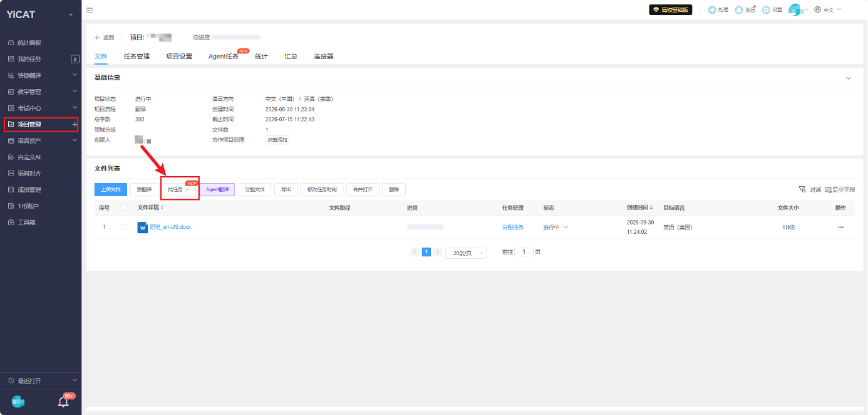Click the 合并打开 button

point(363,189)
